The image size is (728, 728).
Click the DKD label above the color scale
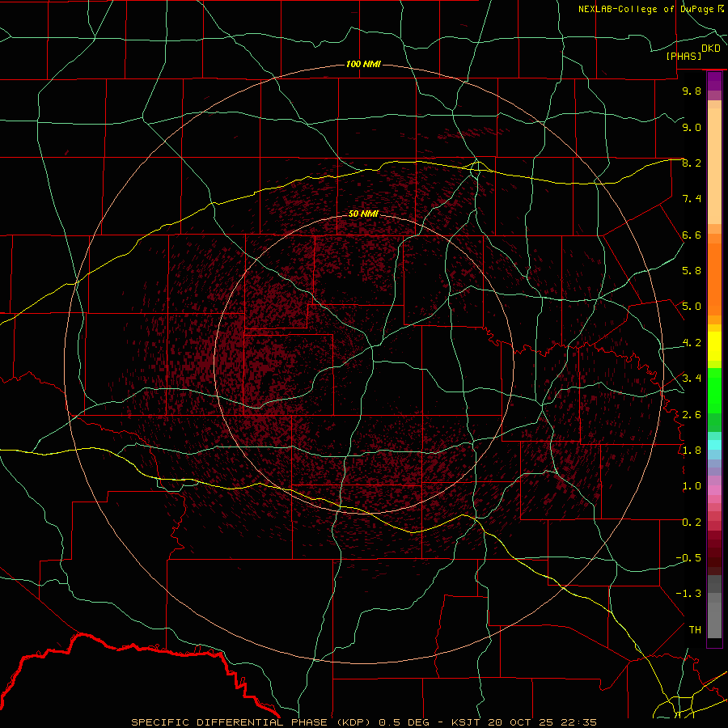click(x=711, y=49)
